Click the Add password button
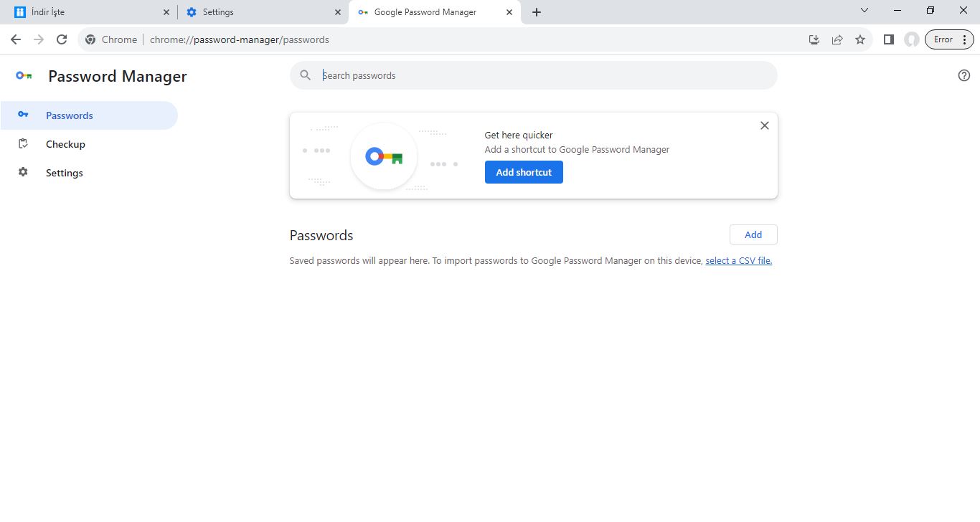The image size is (980, 522). pos(753,234)
